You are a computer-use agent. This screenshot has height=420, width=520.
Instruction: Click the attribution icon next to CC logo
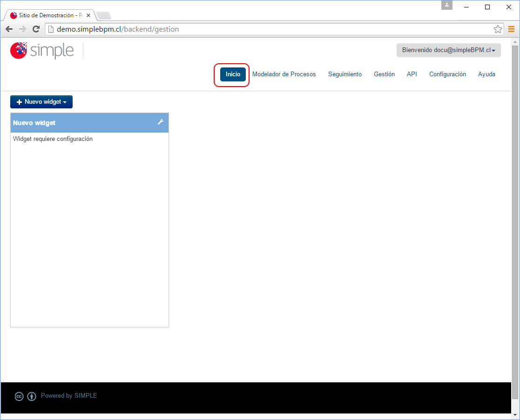(x=31, y=396)
